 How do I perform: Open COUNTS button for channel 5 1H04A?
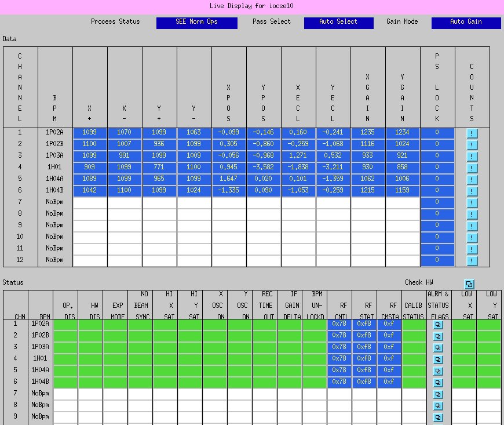[x=472, y=180]
